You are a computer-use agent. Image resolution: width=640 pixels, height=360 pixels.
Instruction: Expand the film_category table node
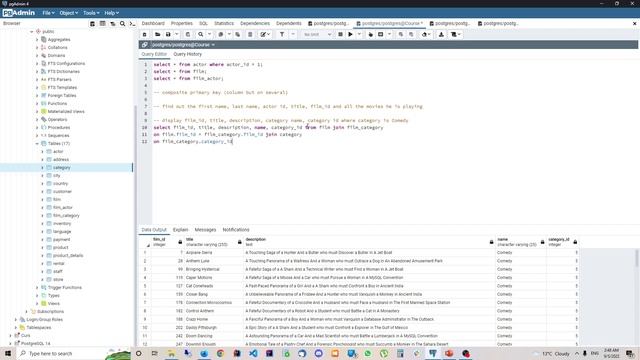coord(42,216)
